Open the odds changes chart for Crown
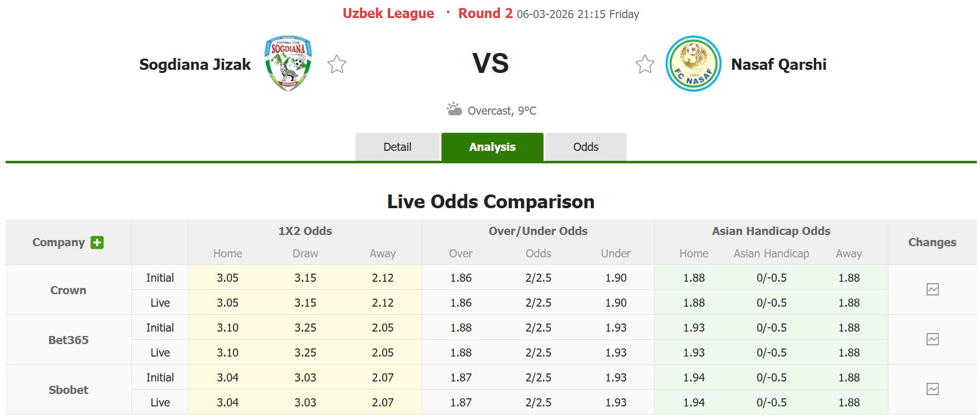This screenshot has height=417, width=980. click(932, 290)
